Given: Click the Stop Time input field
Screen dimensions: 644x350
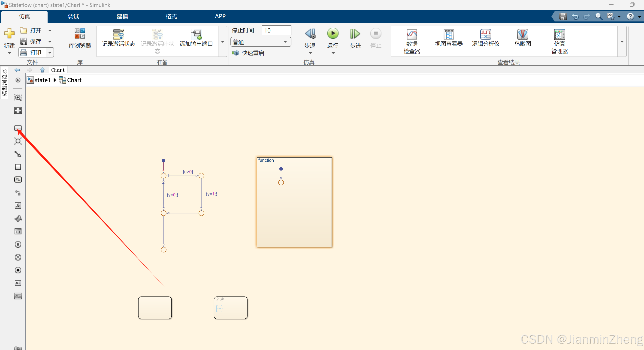Looking at the screenshot, I should point(276,30).
